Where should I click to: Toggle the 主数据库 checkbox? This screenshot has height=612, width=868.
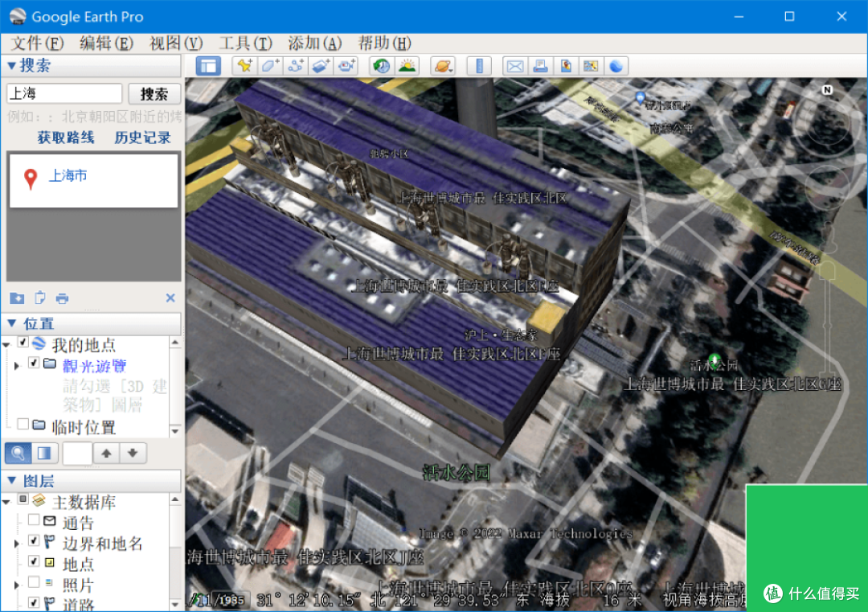(23, 499)
